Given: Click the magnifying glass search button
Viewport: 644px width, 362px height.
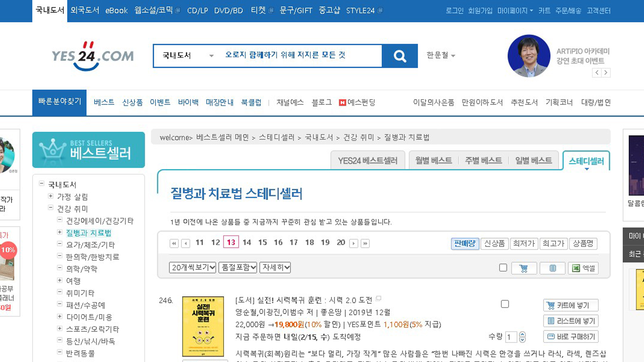Looking at the screenshot, I should click(399, 56).
